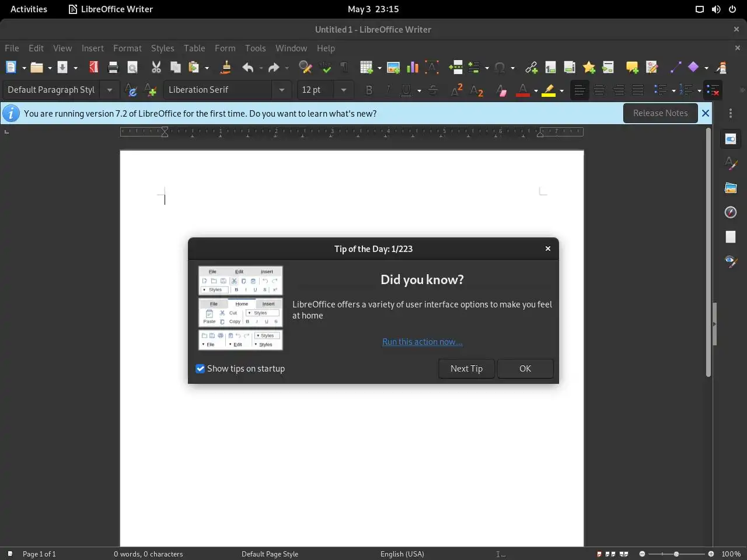Viewport: 747px width, 560px height.
Task: Open the Table menu
Action: [194, 48]
